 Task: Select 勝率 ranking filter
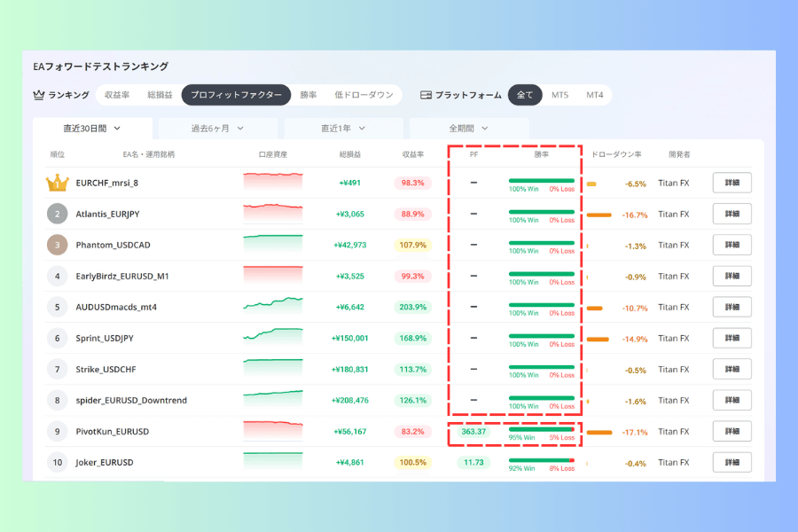coord(308,95)
